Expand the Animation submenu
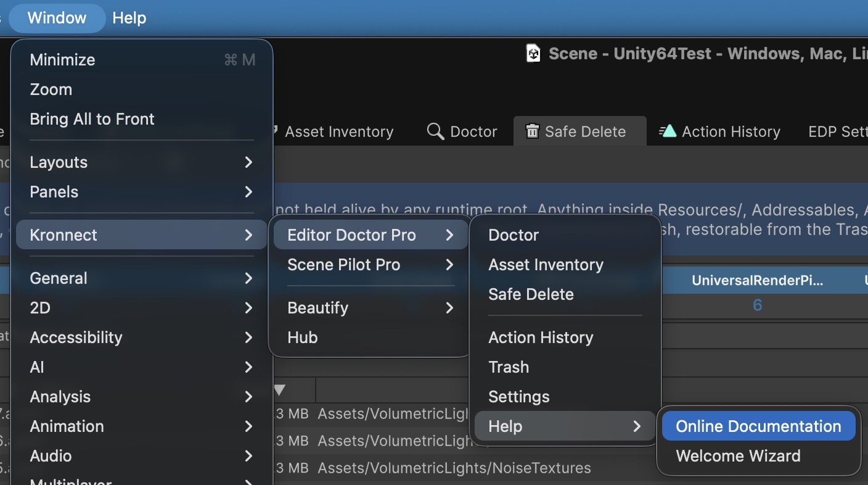868x485 pixels. click(142, 426)
